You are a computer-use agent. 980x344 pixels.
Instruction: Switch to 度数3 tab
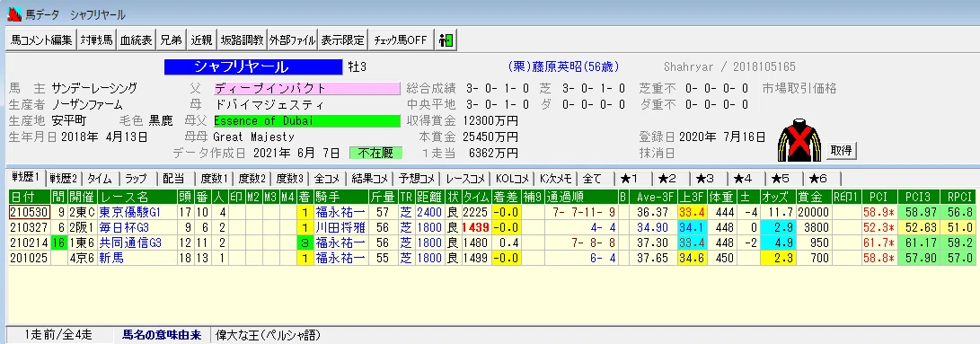pos(291,178)
